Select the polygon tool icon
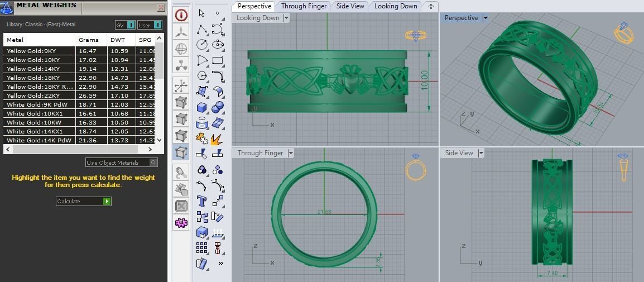The image size is (644, 282). pyautogui.click(x=201, y=76)
